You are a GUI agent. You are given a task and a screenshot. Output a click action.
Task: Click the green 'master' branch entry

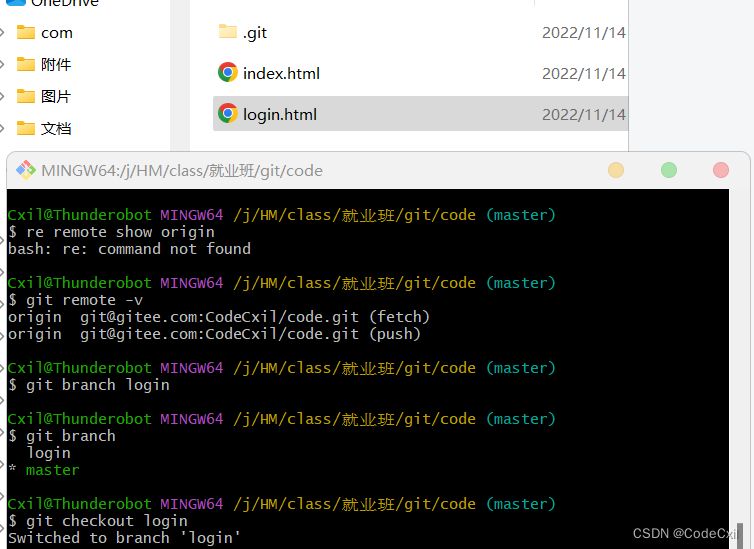tap(53, 470)
